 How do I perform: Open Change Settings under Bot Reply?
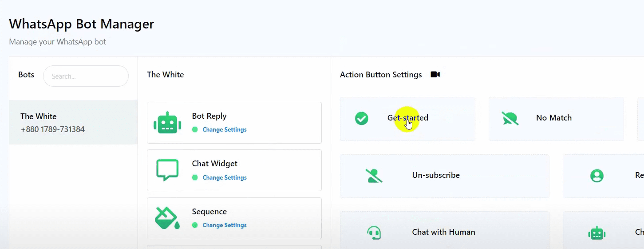224,130
